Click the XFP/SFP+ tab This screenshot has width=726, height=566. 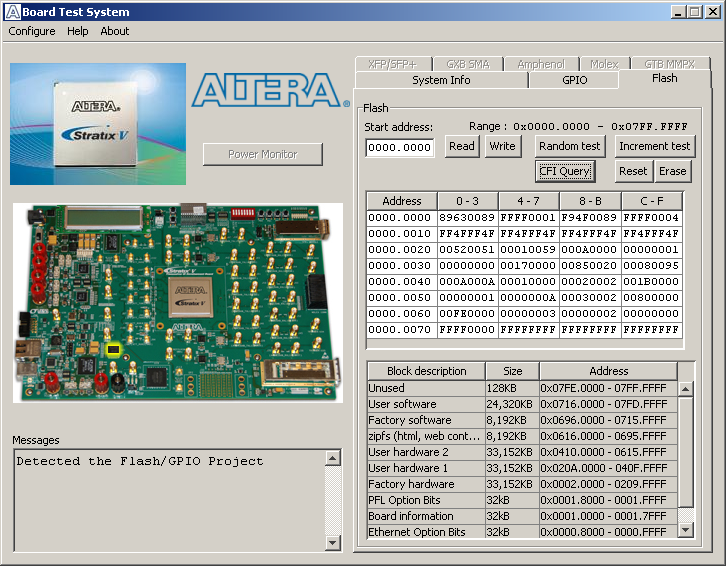pyautogui.click(x=393, y=64)
